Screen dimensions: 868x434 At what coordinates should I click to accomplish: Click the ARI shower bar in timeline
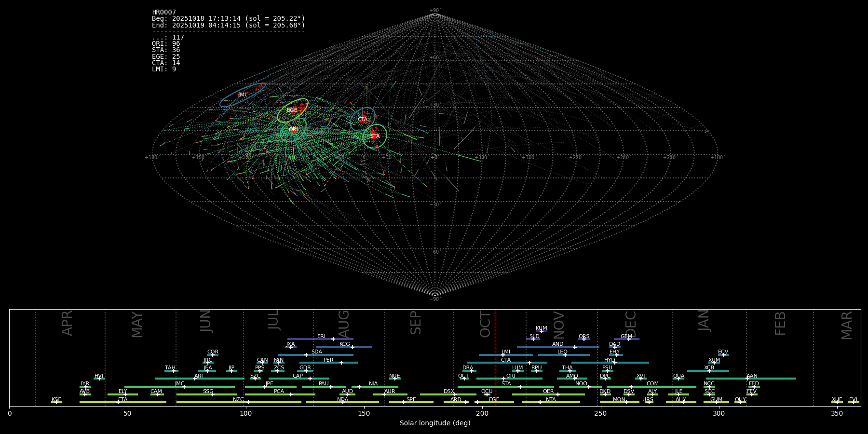tap(200, 379)
